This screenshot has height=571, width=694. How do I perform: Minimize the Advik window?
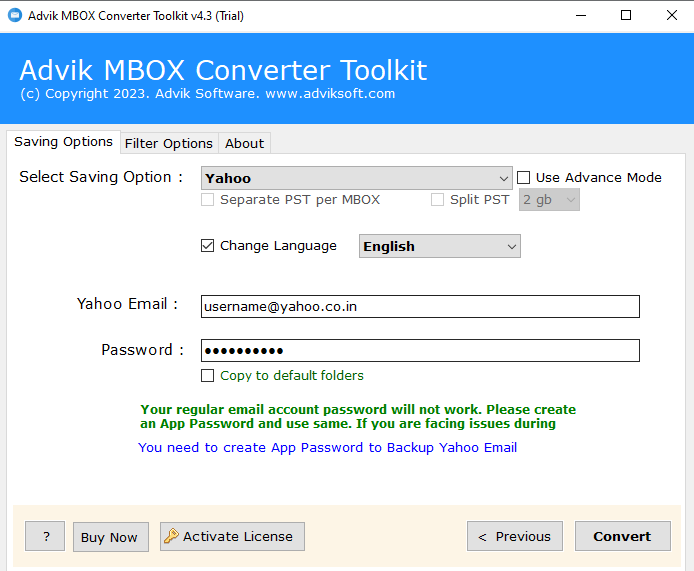581,15
